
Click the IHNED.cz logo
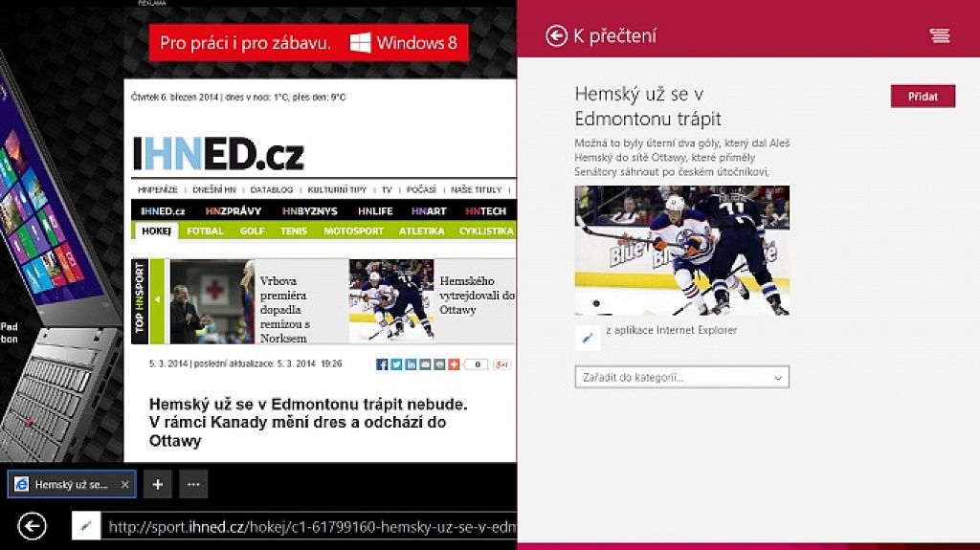click(218, 154)
